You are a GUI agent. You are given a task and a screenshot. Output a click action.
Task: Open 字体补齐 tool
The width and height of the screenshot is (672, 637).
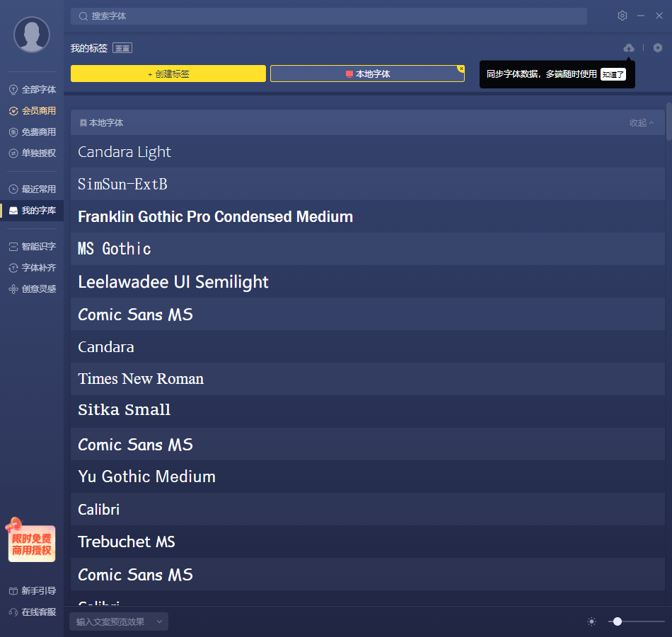pos(32,268)
